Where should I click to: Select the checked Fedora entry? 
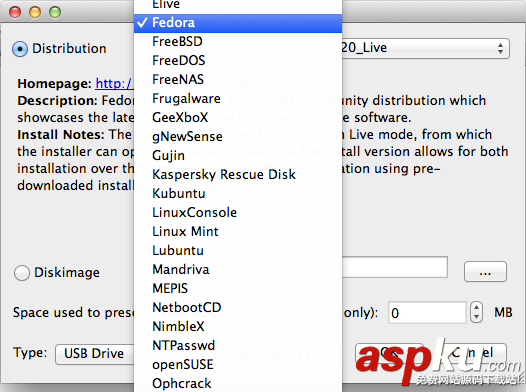(238, 23)
